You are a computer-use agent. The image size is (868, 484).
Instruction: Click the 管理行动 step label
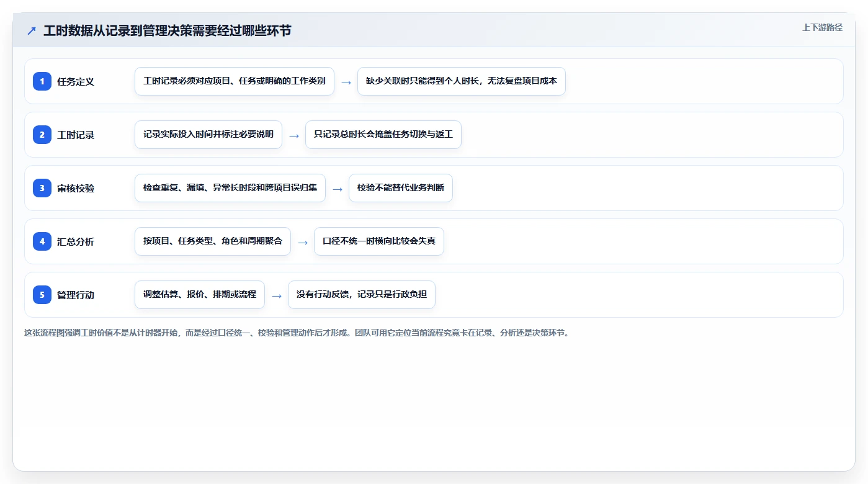[76, 295]
